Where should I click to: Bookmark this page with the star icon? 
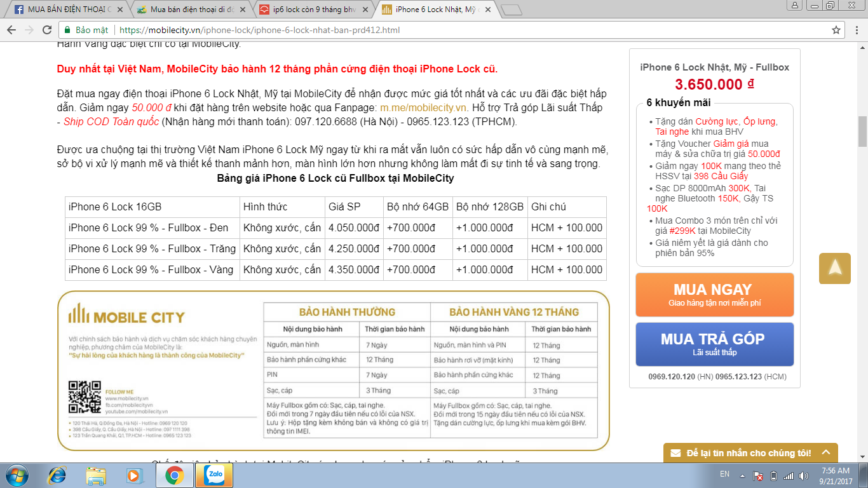(836, 30)
